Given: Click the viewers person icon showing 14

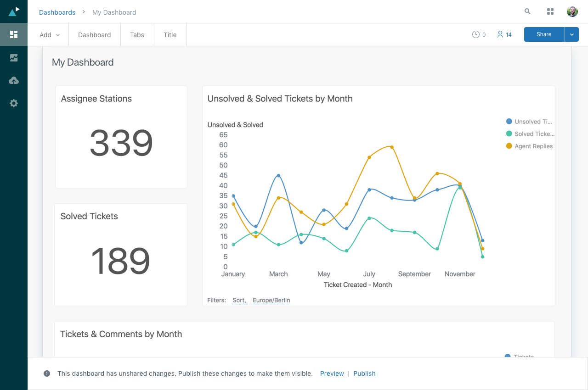Looking at the screenshot, I should click(x=500, y=34).
